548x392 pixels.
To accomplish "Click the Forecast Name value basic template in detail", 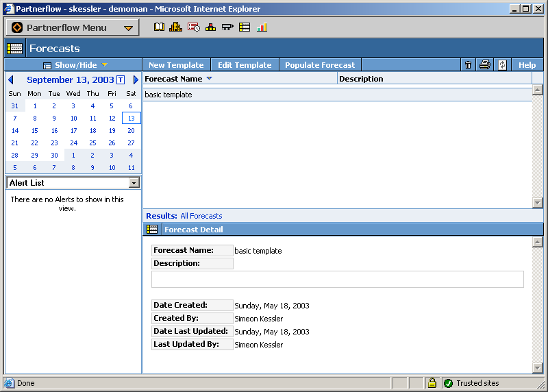I will (258, 251).
